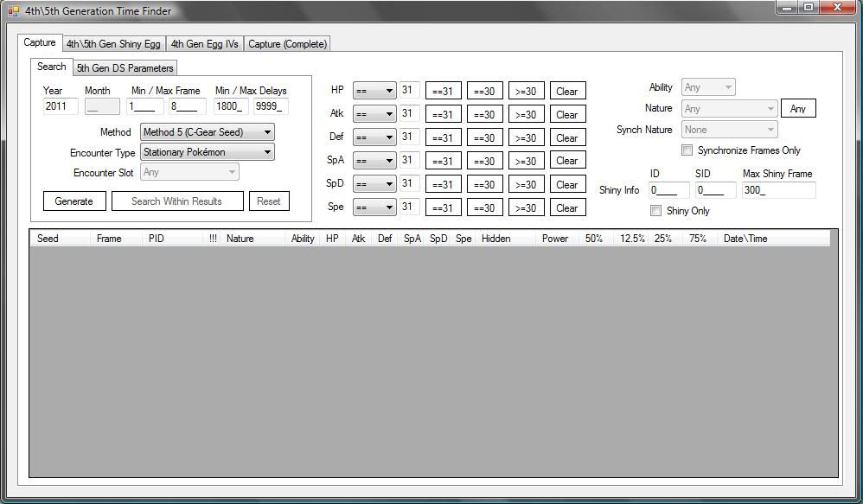863x504 pixels.
Task: Go to the Capture tab
Action: coord(40,42)
